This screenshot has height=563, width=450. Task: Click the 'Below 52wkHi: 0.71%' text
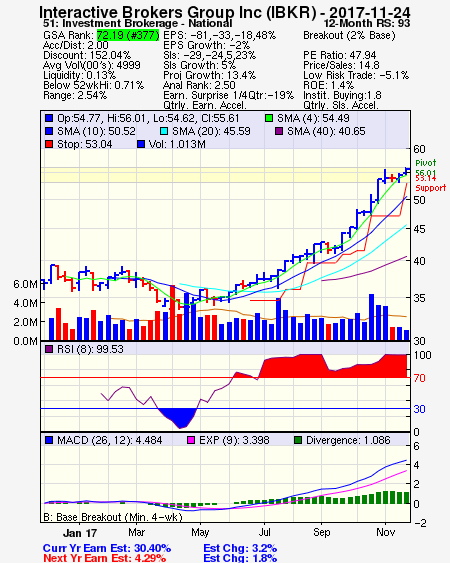[x=93, y=85]
